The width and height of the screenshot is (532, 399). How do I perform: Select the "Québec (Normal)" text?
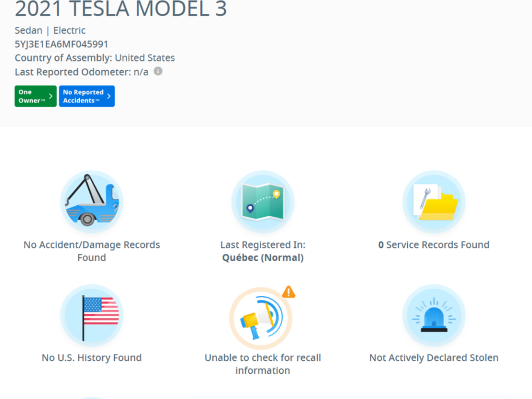pyautogui.click(x=263, y=258)
